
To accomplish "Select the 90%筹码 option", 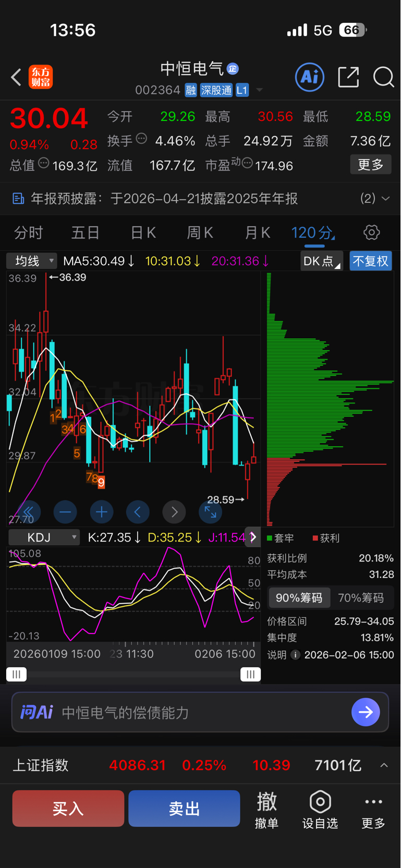I will coord(299,598).
